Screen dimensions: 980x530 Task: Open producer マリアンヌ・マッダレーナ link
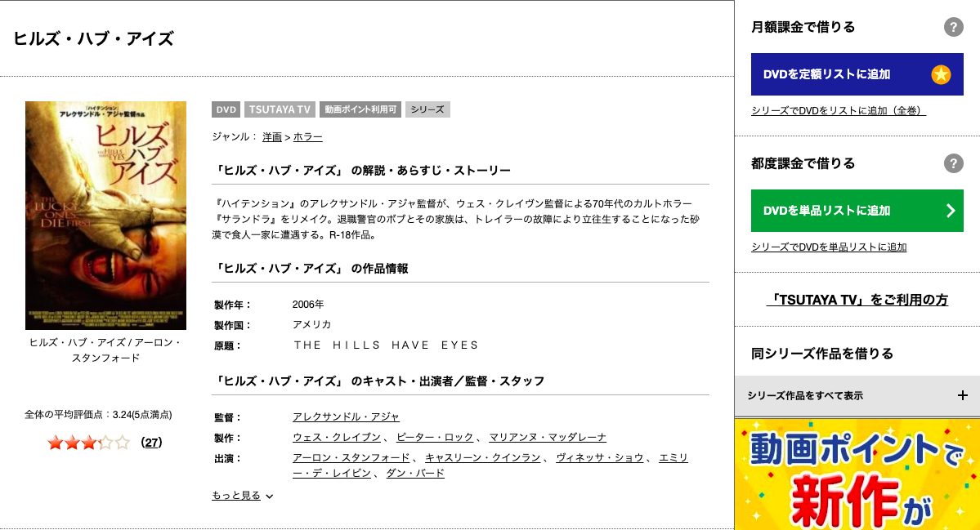click(548, 438)
